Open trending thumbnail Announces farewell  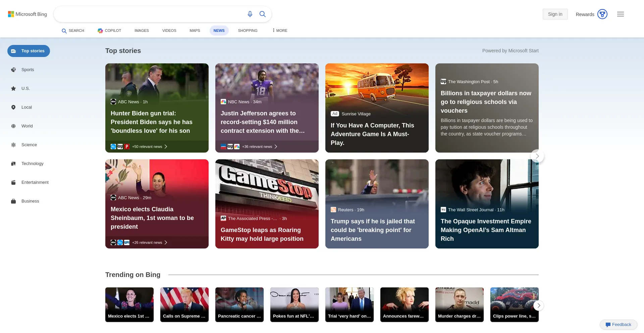(x=405, y=304)
